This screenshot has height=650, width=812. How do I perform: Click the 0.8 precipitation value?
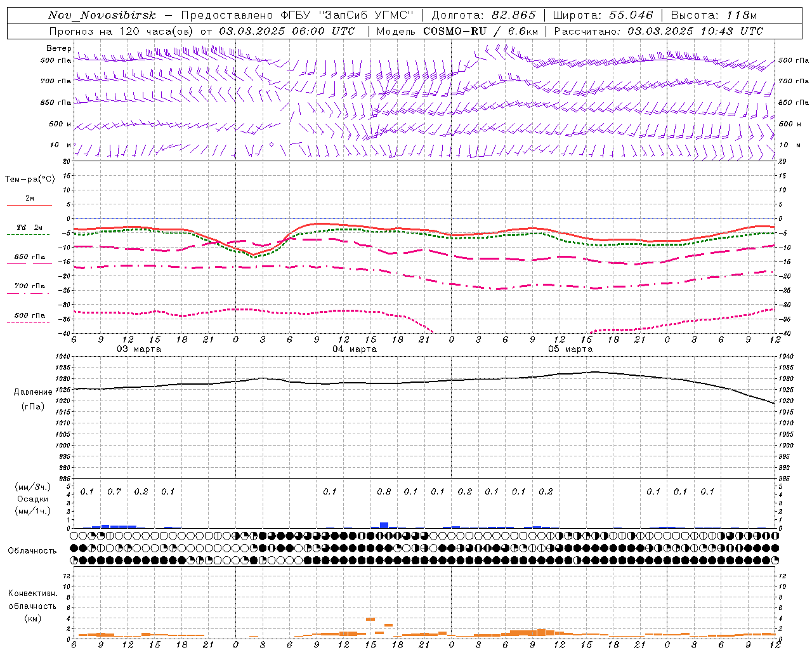pos(384,492)
